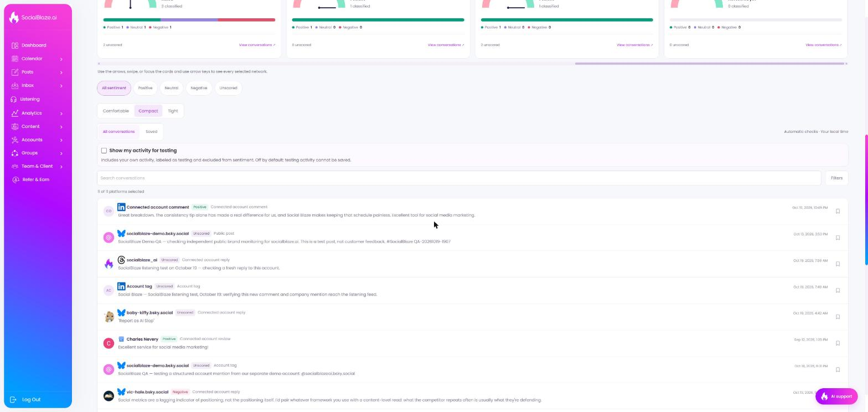Filter conversations by Unscored sentiment
The width and height of the screenshot is (868, 412).
pos(228,88)
